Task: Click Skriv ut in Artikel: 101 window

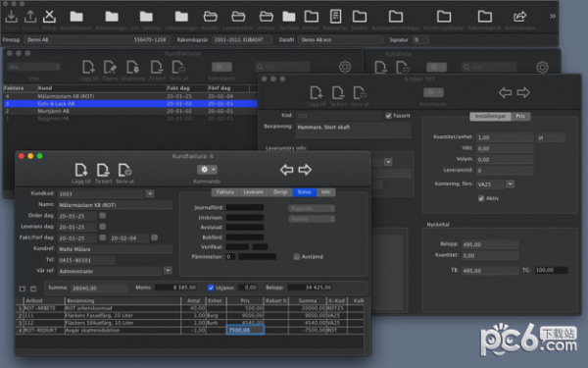Action: click(360, 93)
